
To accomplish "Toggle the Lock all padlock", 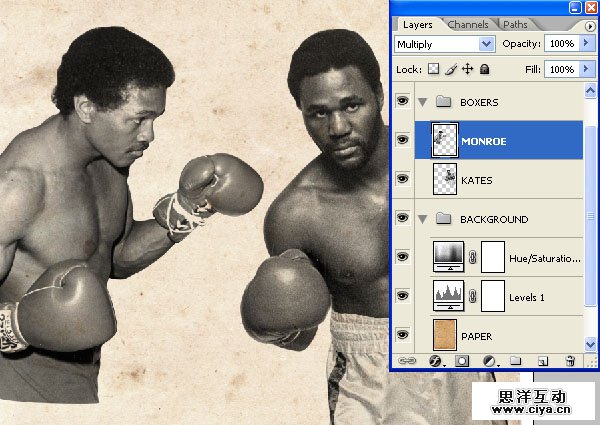I will 484,69.
